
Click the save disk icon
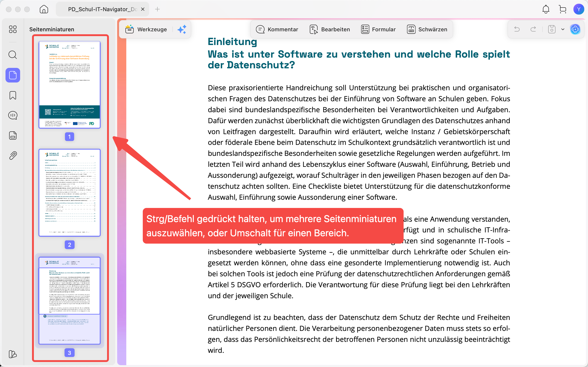(552, 29)
